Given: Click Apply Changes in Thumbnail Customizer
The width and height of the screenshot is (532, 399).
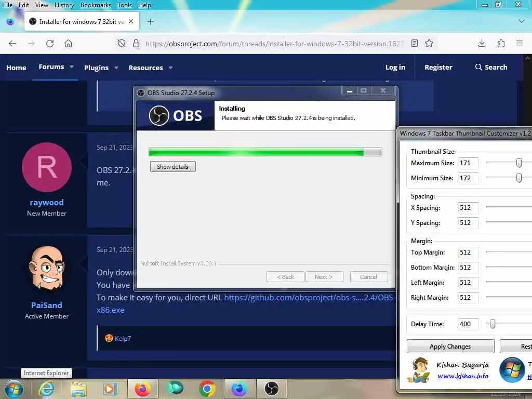Looking at the screenshot, I should 450,347.
